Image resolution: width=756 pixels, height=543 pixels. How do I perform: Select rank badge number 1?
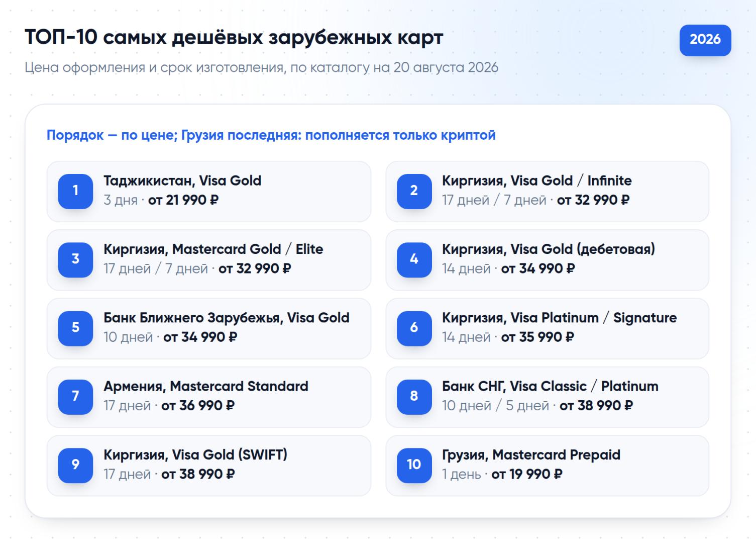75,191
